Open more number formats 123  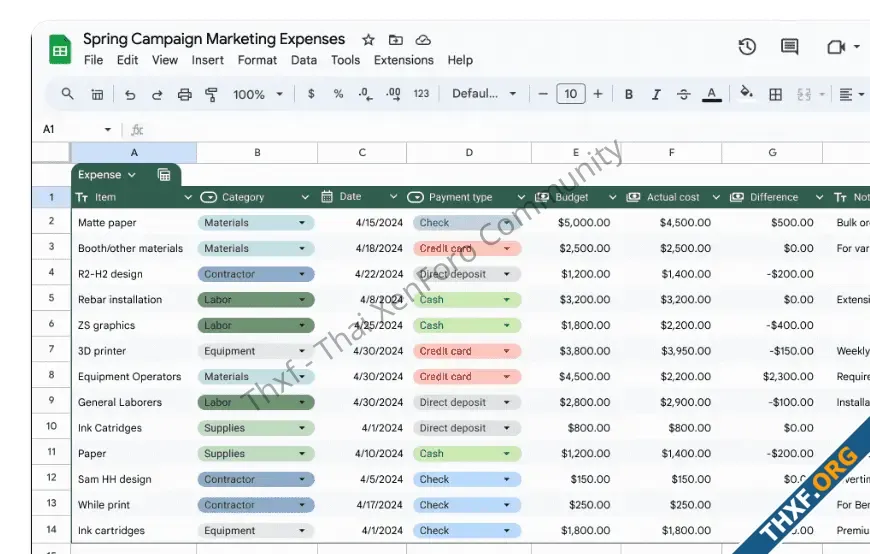[x=421, y=94]
